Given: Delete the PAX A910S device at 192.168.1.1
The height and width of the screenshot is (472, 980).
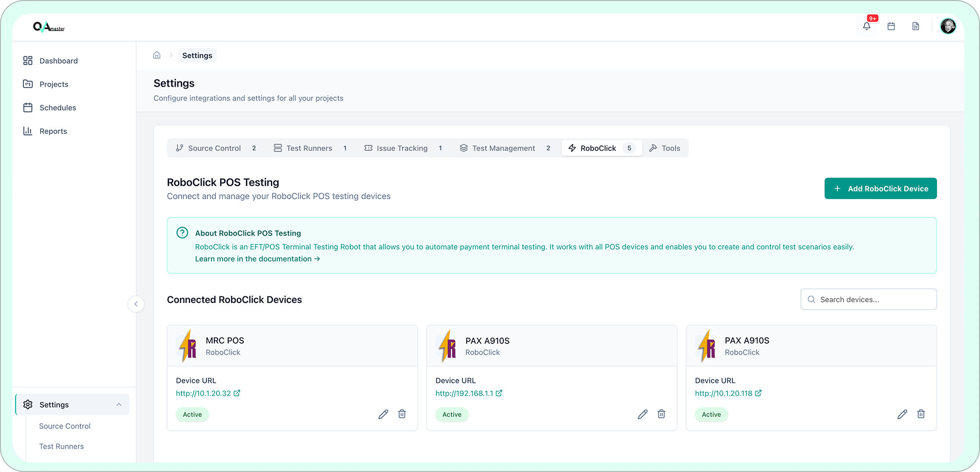Looking at the screenshot, I should [x=661, y=414].
